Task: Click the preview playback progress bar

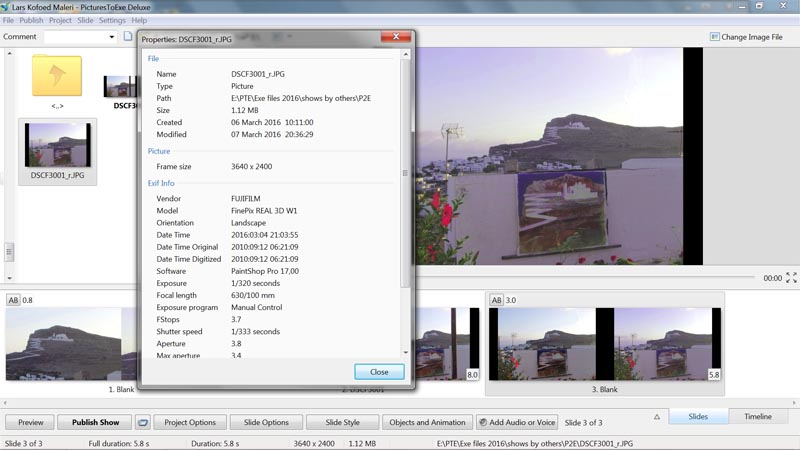Action: (x=585, y=277)
